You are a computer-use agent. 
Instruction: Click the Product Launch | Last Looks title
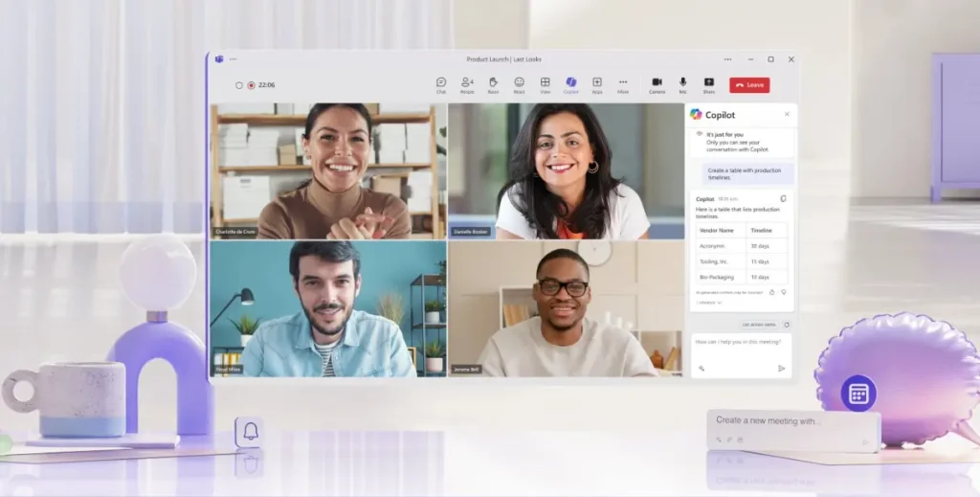click(503, 59)
